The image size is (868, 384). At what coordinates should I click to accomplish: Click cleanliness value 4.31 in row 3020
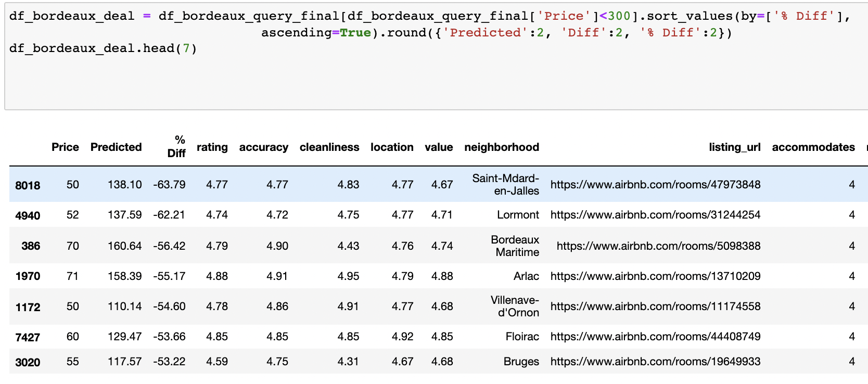click(x=348, y=362)
